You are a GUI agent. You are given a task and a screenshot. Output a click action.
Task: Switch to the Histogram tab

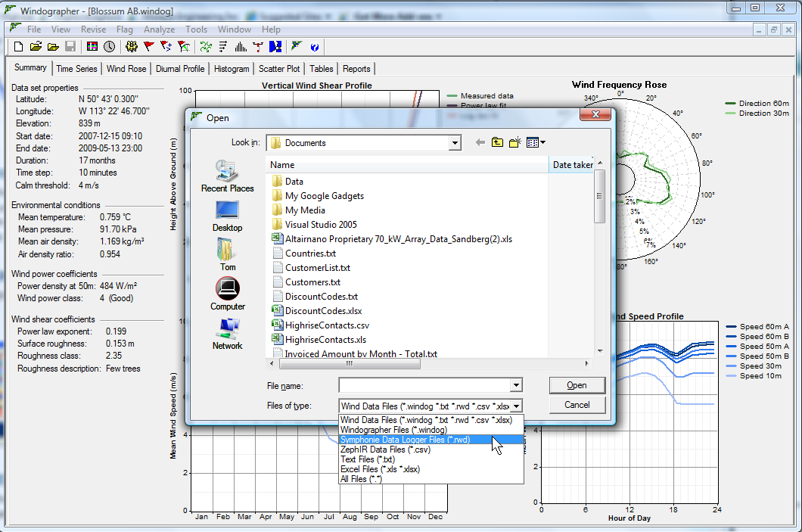pyautogui.click(x=232, y=69)
